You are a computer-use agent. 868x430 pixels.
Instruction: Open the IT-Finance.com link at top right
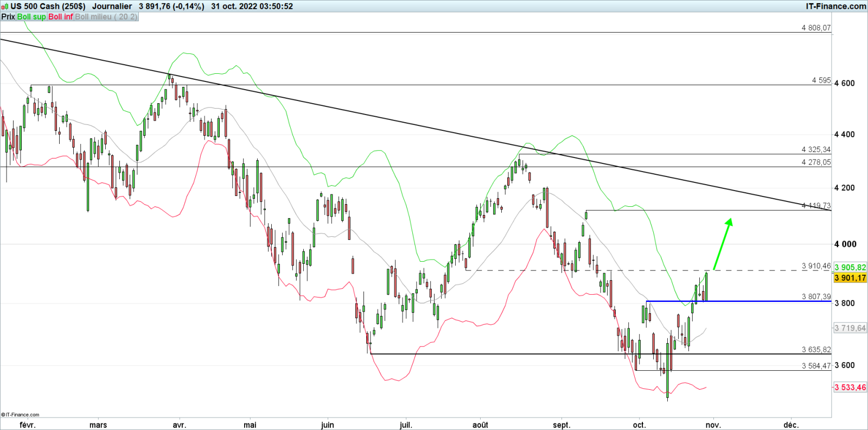coord(836,7)
